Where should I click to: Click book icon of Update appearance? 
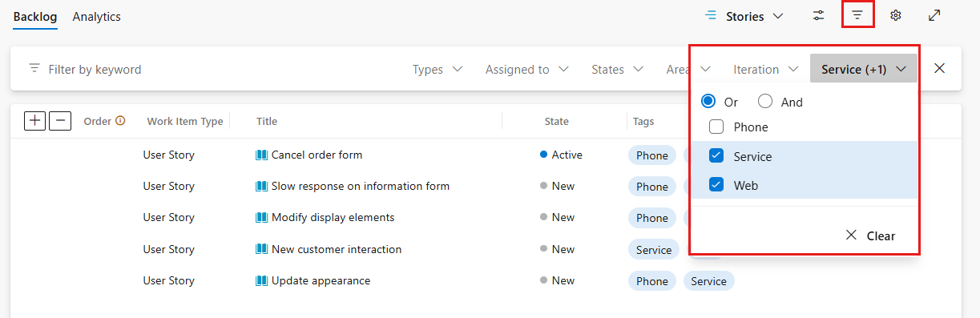261,280
